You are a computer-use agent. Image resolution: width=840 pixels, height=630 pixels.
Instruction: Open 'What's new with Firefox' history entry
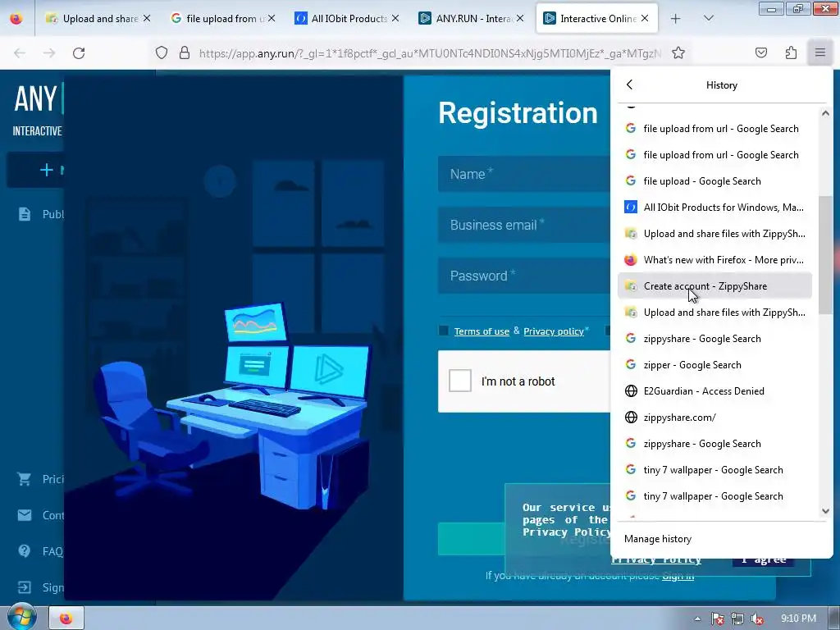click(x=714, y=260)
